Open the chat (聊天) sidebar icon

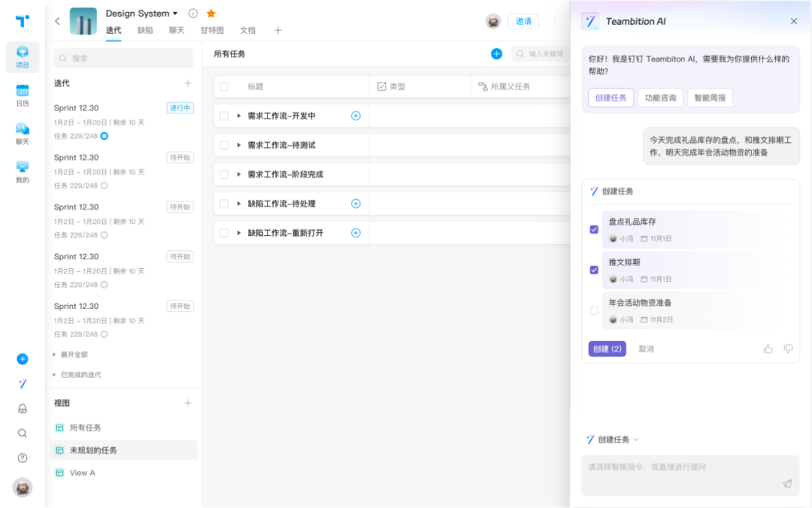pyautogui.click(x=23, y=132)
